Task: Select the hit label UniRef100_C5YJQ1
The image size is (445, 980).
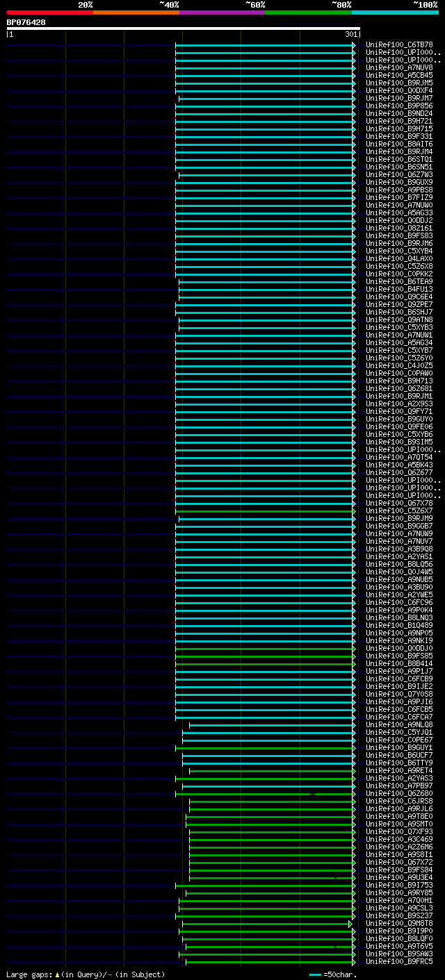Action: point(399,733)
